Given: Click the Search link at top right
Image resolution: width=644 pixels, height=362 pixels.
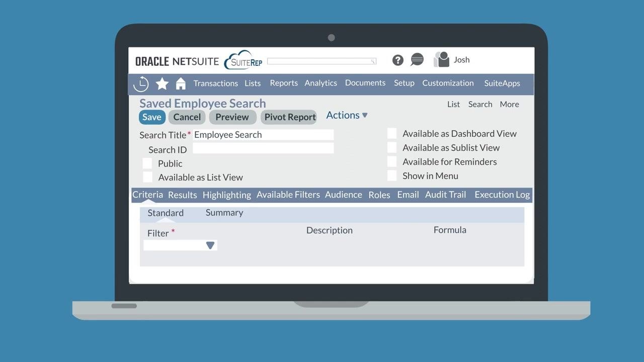Looking at the screenshot, I should point(480,104).
